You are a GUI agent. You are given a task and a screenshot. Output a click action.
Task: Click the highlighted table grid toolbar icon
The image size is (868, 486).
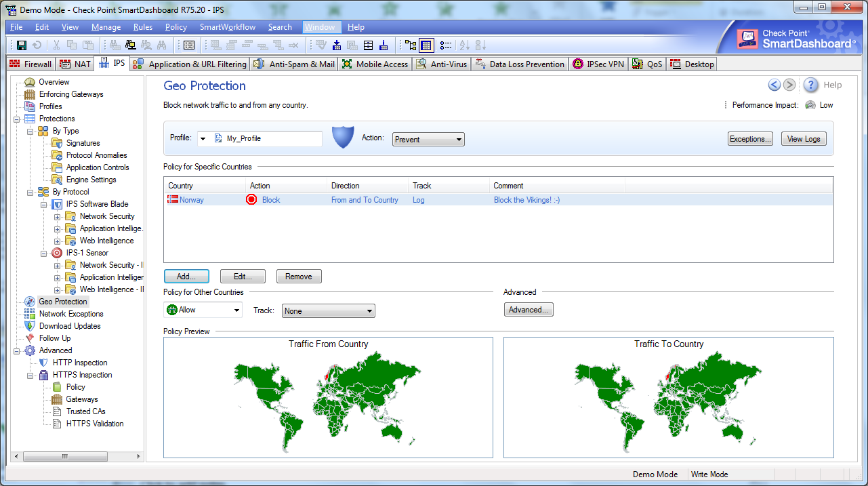(426, 45)
